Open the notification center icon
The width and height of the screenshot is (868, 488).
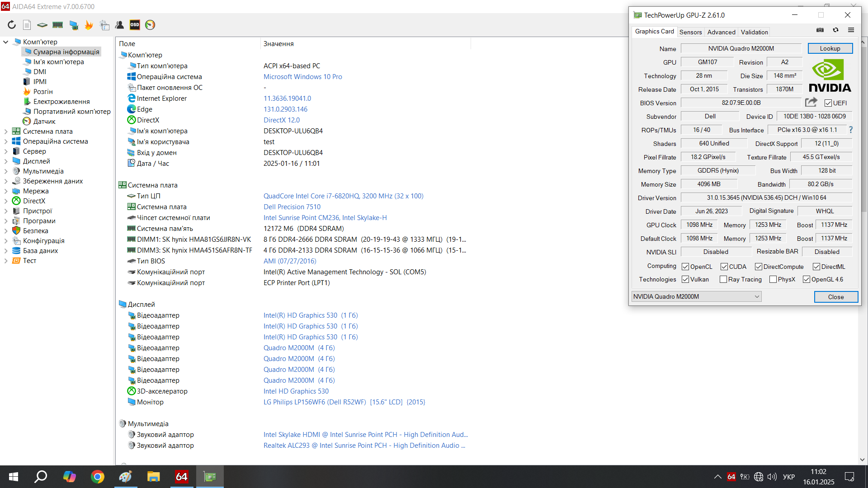[x=849, y=477]
